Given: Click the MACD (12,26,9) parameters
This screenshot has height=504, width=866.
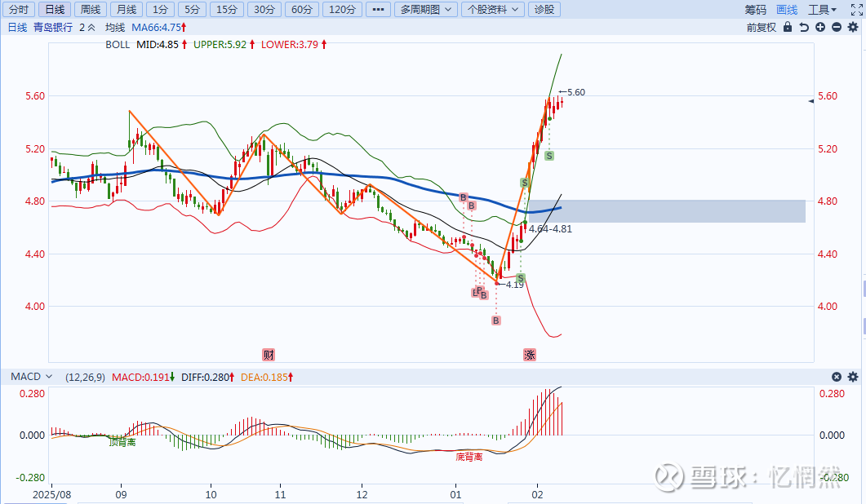Looking at the screenshot, I should click(85, 377).
